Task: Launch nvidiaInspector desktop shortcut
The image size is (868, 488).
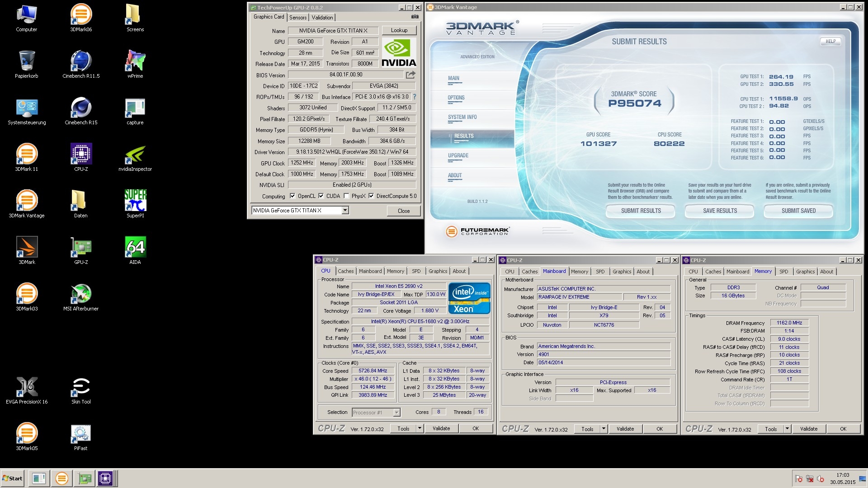Action: [135, 158]
